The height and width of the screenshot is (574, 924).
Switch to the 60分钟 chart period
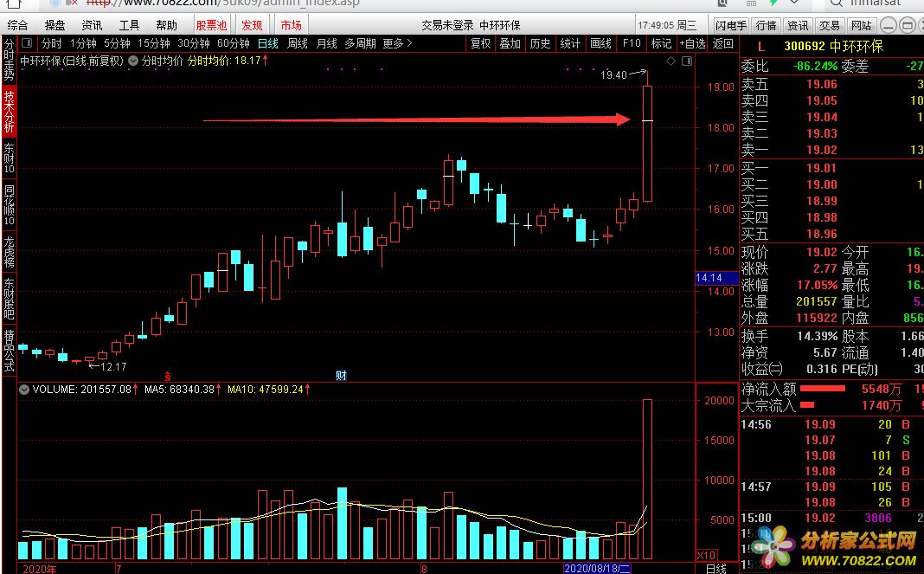click(234, 43)
